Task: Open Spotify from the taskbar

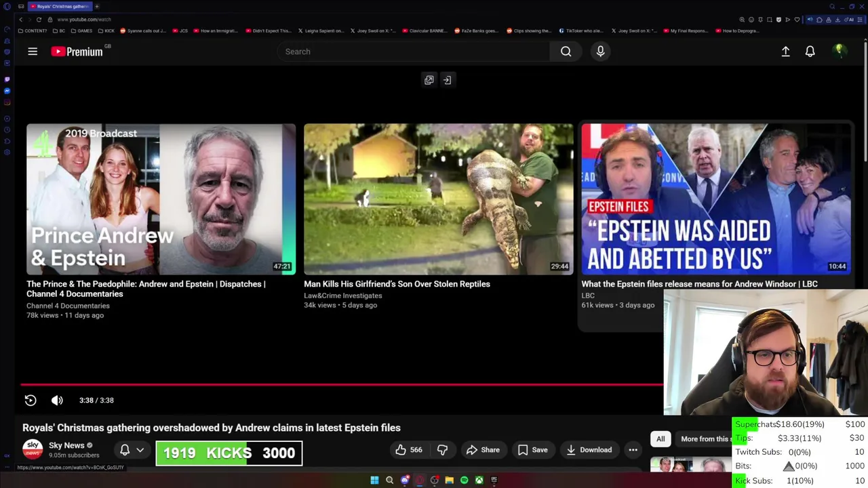Action: (464, 481)
